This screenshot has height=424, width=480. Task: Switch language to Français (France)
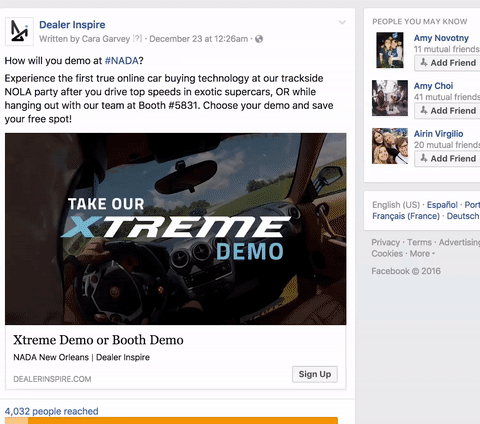click(406, 216)
